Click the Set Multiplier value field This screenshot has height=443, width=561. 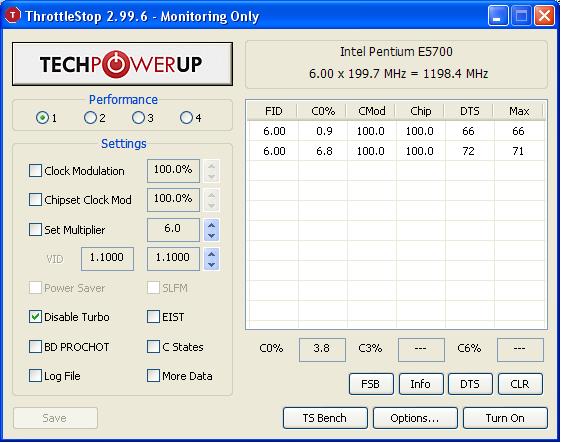(x=173, y=230)
